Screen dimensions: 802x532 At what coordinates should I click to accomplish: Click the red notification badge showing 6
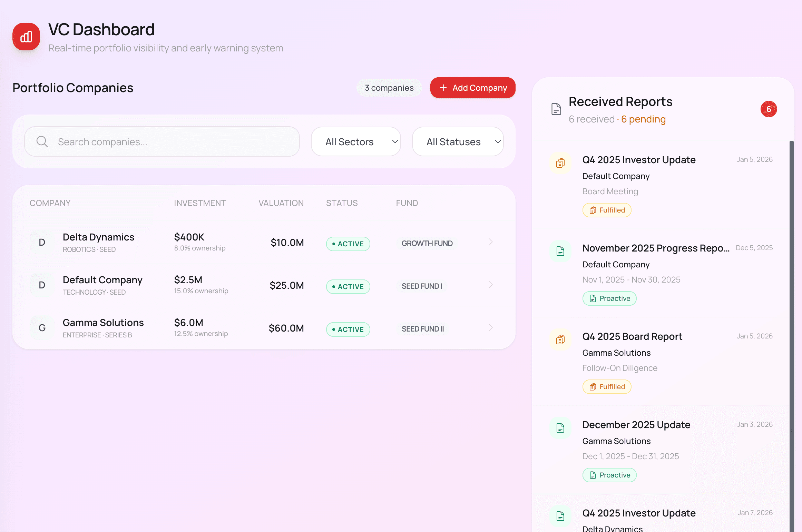pos(769,109)
